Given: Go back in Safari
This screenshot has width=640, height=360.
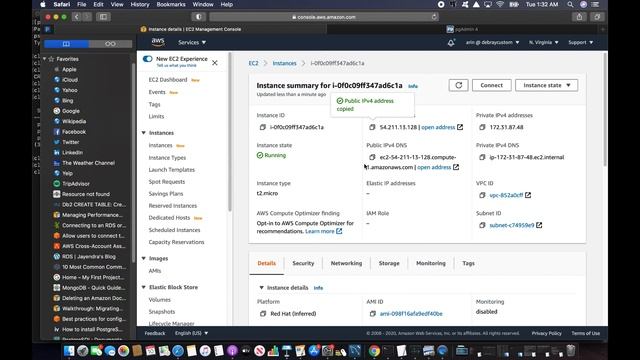Looking at the screenshot, I should 76,17.
